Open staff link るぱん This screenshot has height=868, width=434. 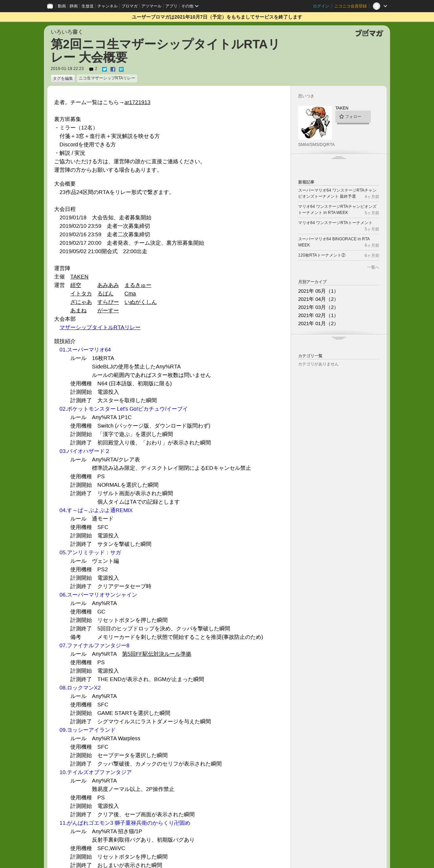pyautogui.click(x=105, y=294)
